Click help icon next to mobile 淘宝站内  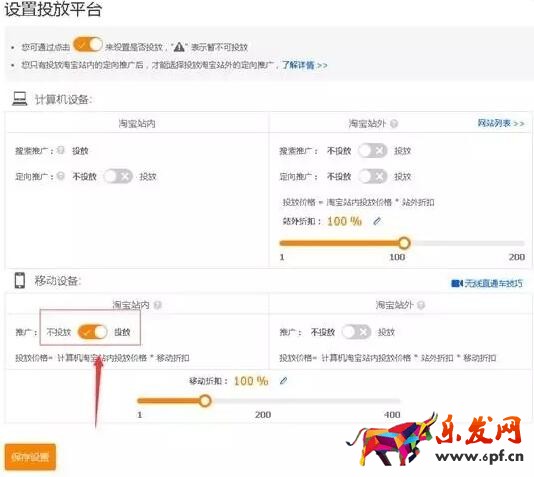[x=157, y=305]
